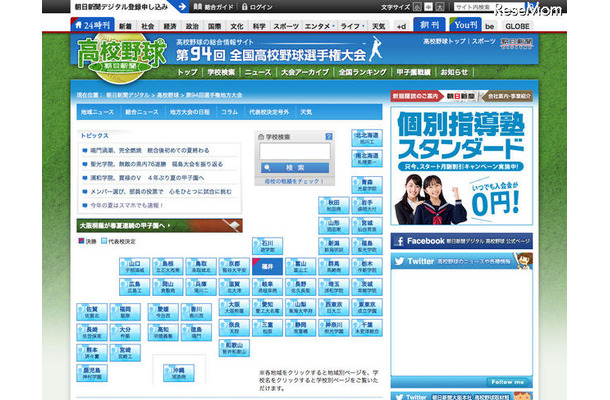Select 大会アーカイブ in the green navigation

(x=305, y=72)
